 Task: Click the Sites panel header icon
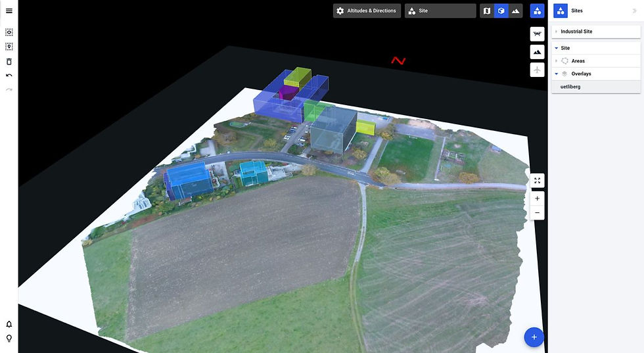pyautogui.click(x=561, y=11)
